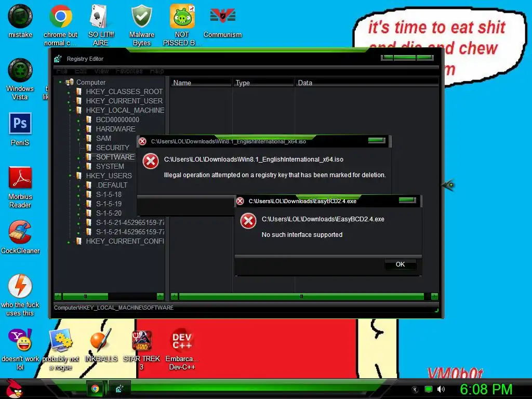Open the 'doesn't work lol' Yahoo icon
Image resolution: width=532 pixels, height=399 pixels.
[x=20, y=349]
